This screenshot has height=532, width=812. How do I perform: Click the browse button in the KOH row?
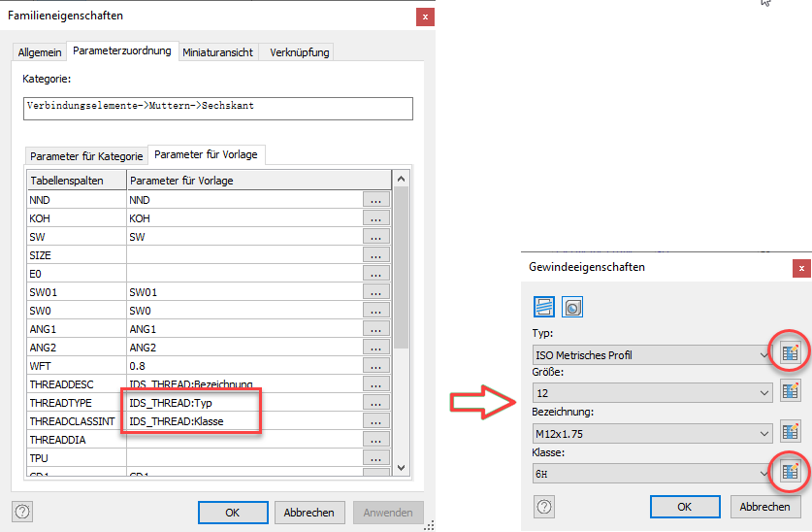coord(376,218)
